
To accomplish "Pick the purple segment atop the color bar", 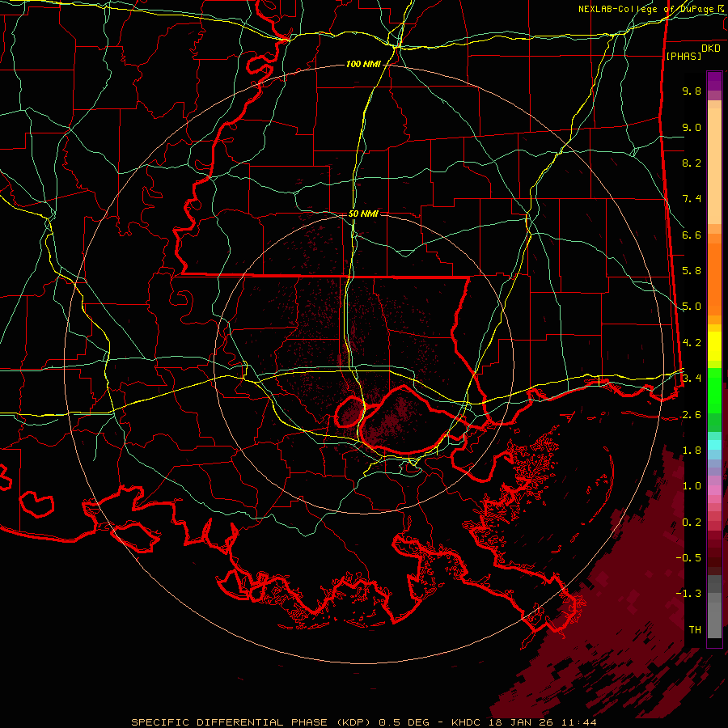I will (714, 81).
